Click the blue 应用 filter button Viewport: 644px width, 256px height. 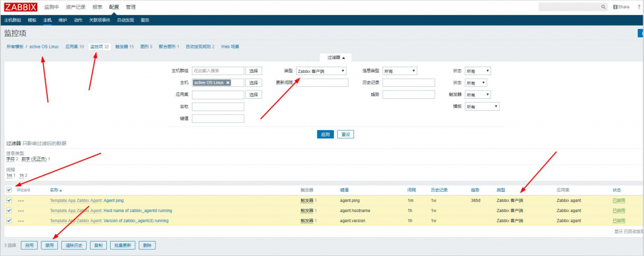pyautogui.click(x=325, y=135)
